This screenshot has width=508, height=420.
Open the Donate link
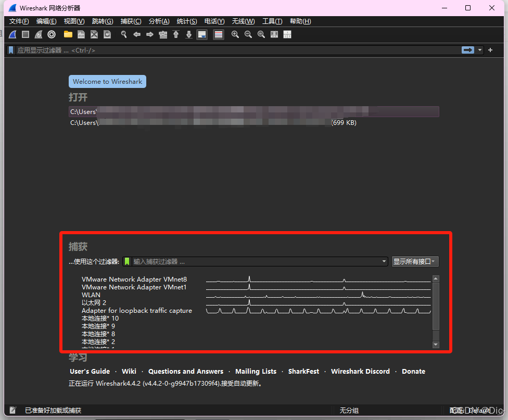pos(413,372)
